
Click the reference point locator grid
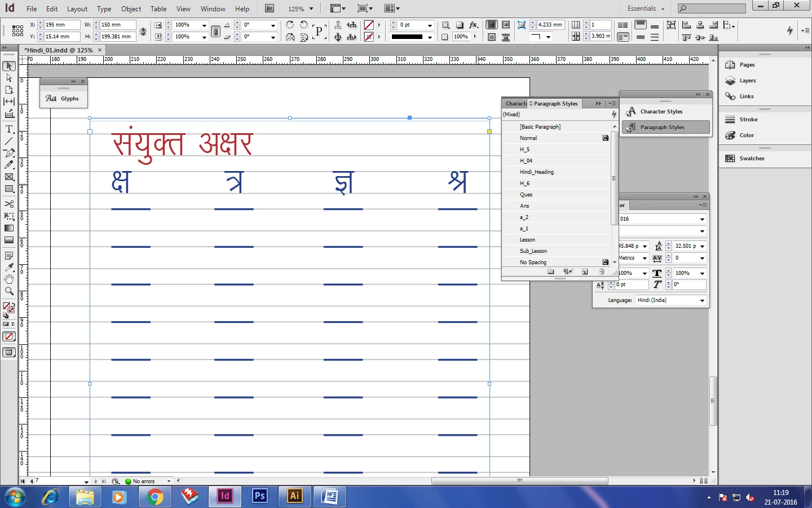click(17, 30)
